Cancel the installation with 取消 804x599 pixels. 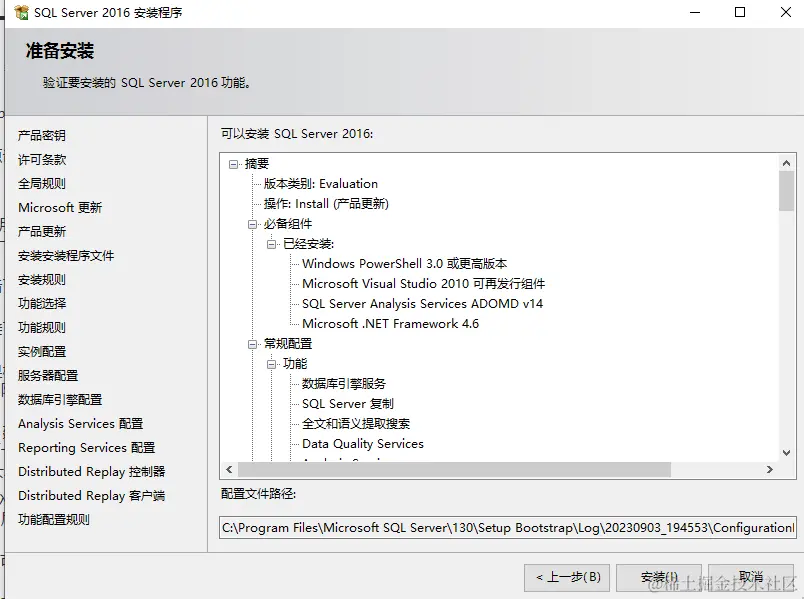(x=751, y=577)
